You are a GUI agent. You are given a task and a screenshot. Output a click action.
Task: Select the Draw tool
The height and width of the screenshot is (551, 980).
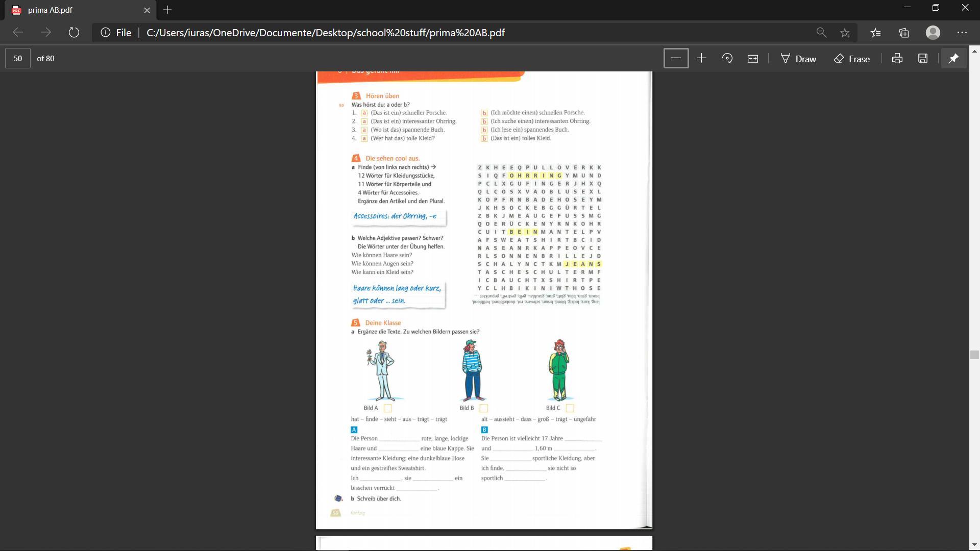798,59
